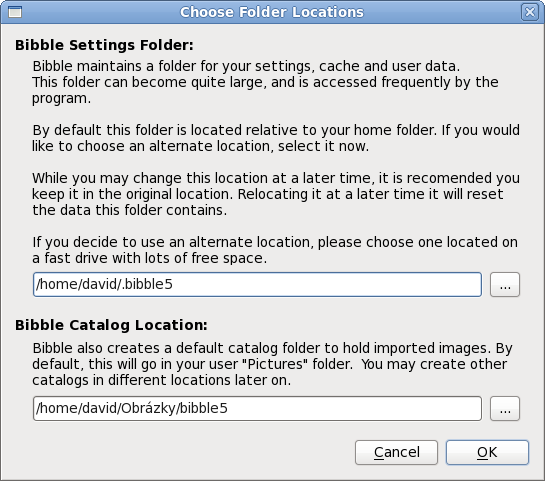Click the line "catalogs in different locations later on"
Screen dimensions: 545x481
(x=161, y=380)
